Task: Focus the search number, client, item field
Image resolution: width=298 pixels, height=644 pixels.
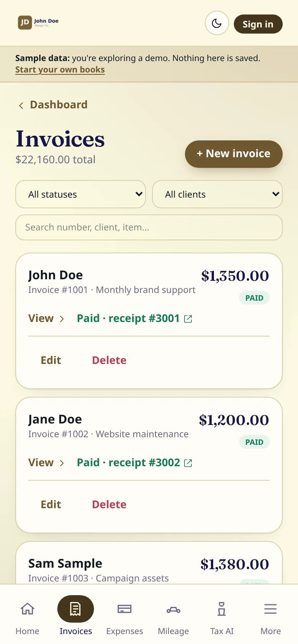Action: pyautogui.click(x=149, y=227)
